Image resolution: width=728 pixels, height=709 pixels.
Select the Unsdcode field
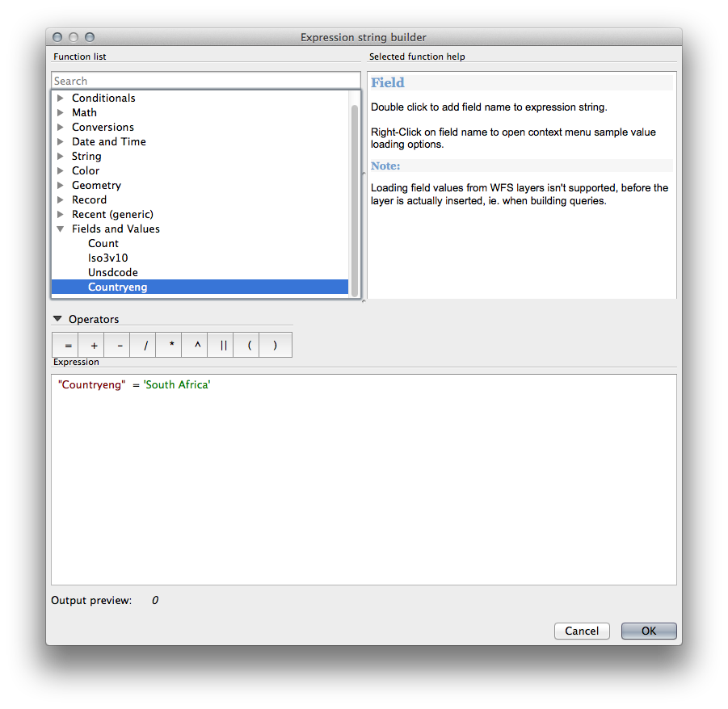(x=113, y=273)
